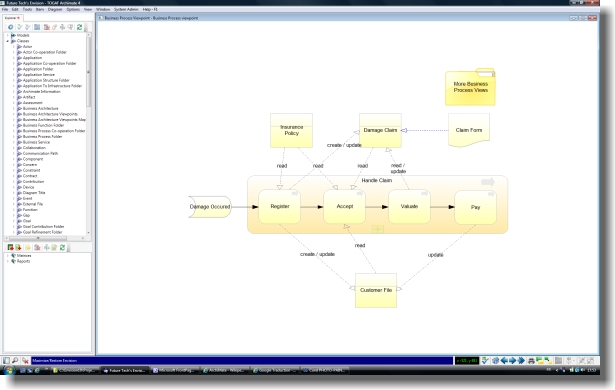Click the Explorer tree vertical scrollbar
615x390 pixels.
(89, 133)
